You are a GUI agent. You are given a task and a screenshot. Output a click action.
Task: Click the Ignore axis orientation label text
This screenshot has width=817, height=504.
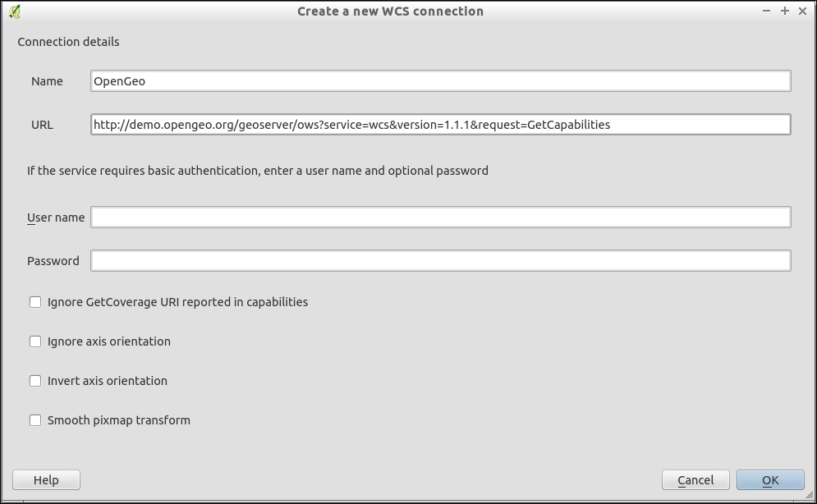(109, 341)
